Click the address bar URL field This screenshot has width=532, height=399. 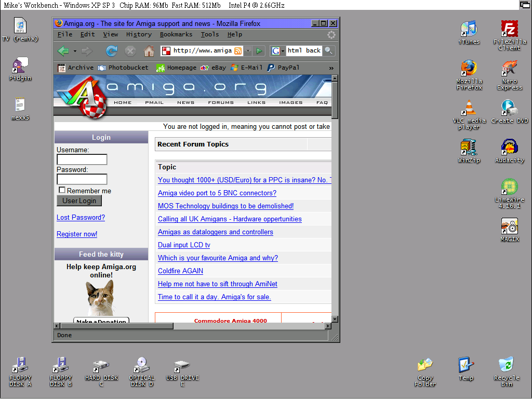point(203,51)
